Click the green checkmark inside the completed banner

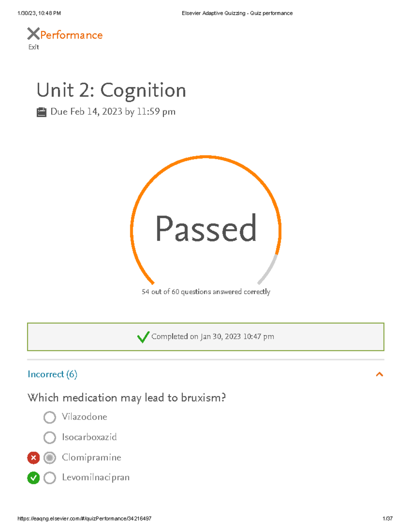coord(144,337)
